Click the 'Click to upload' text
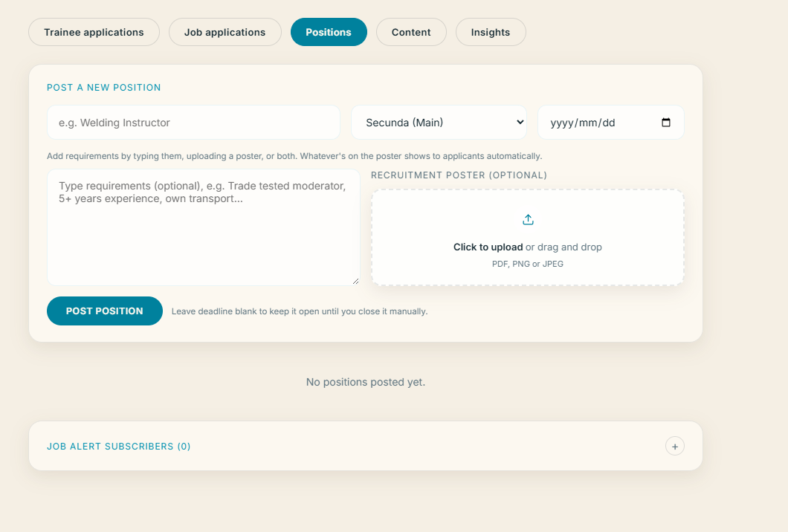This screenshot has height=532, width=788. pos(488,247)
